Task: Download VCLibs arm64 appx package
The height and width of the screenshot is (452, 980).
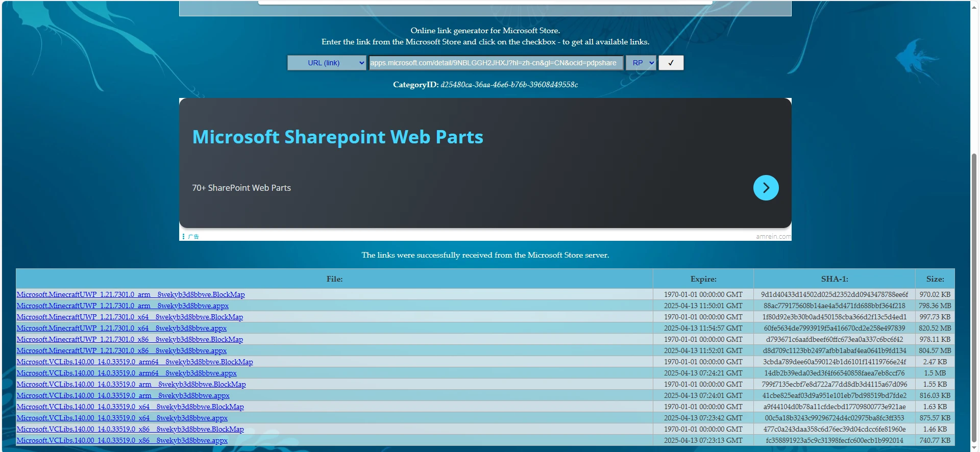Action: point(127,373)
